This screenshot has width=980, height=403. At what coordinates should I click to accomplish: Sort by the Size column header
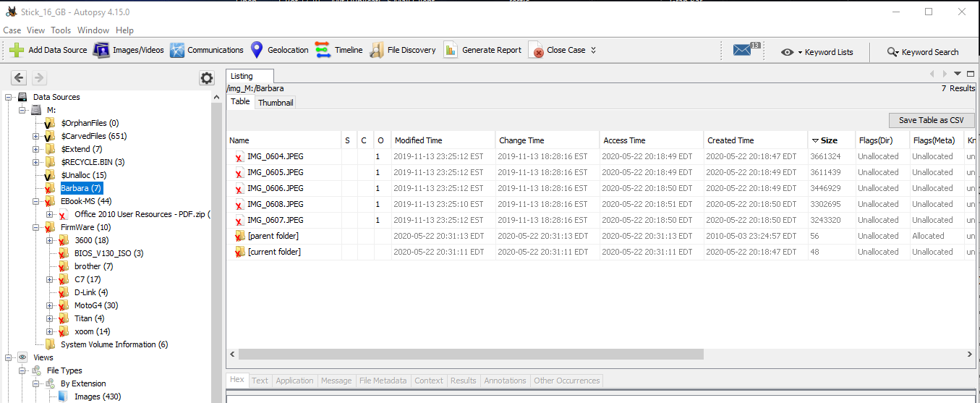831,140
